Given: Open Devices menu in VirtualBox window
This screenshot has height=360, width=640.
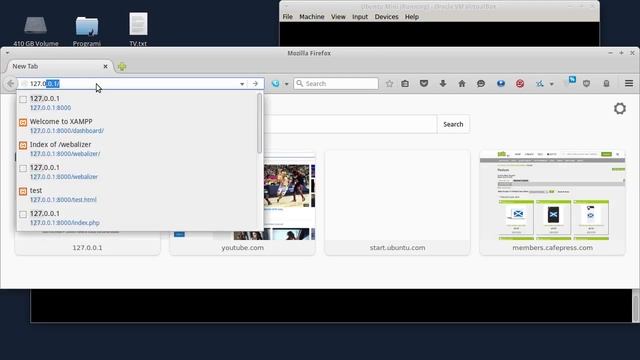Looking at the screenshot, I should point(387,17).
